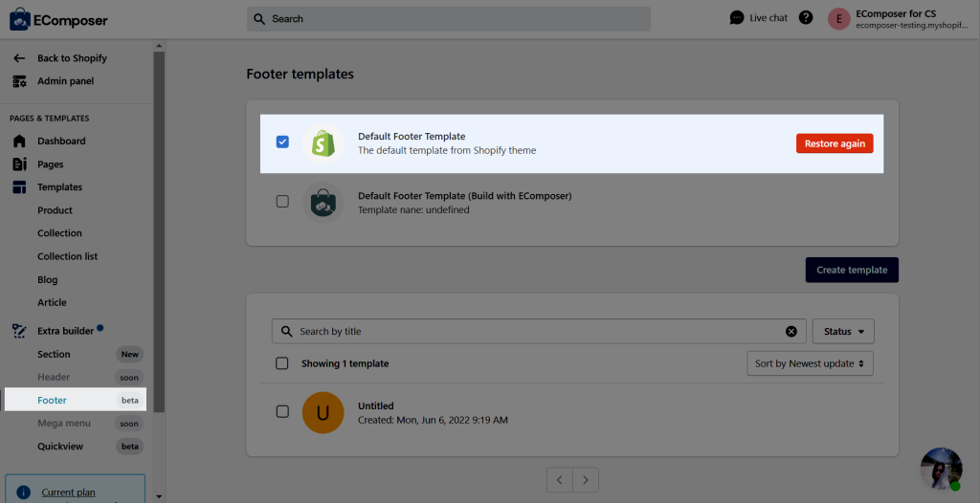The height and width of the screenshot is (503, 980).
Task: Open the Collection list templates item
Action: click(68, 256)
